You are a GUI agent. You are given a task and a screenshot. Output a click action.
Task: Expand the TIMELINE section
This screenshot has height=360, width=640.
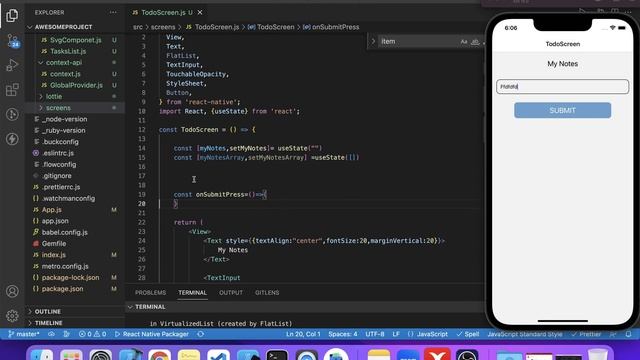click(x=49, y=323)
